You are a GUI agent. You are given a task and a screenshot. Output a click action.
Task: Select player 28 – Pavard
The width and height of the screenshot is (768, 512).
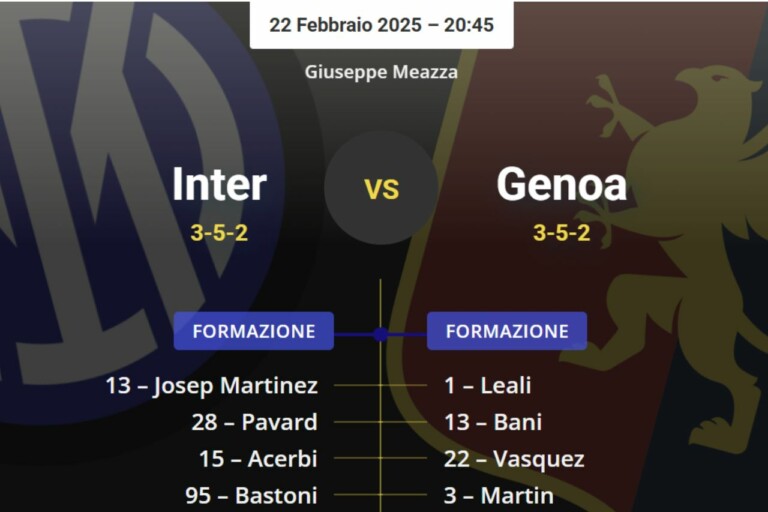click(x=254, y=422)
